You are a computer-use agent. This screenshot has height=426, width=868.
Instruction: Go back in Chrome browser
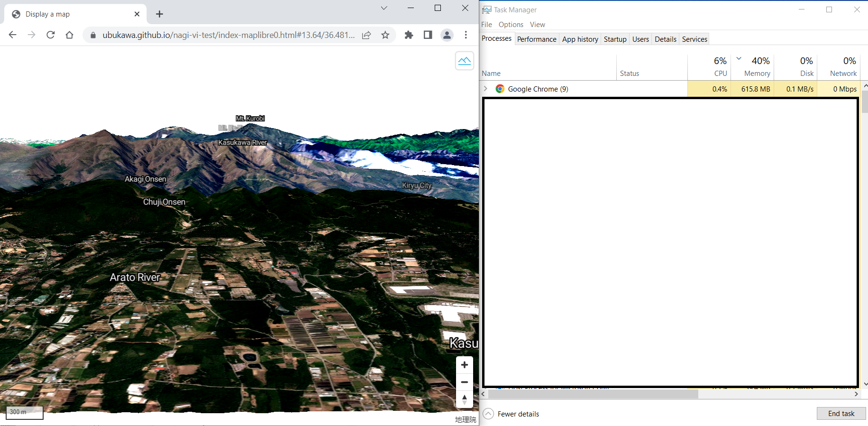(x=13, y=35)
